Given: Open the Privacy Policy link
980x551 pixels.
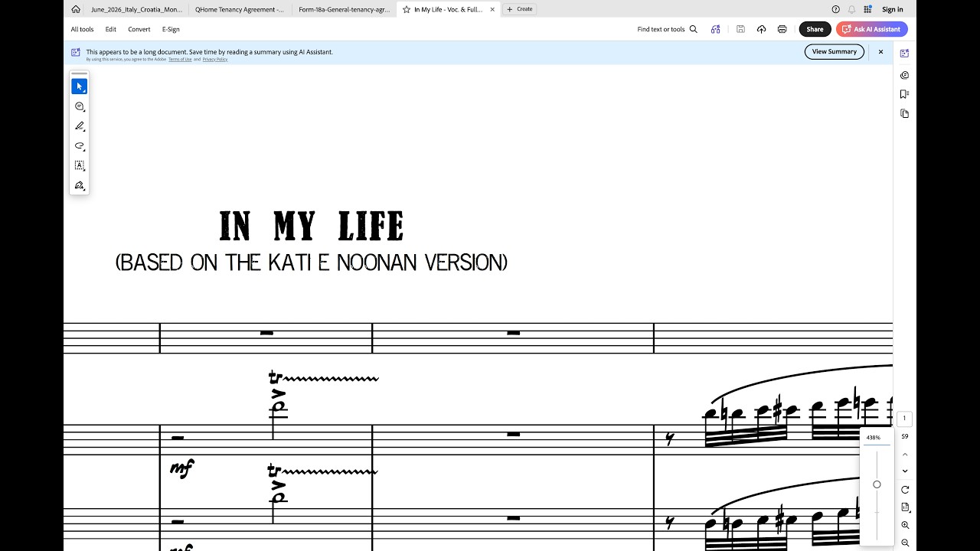Looking at the screenshot, I should click(x=215, y=59).
